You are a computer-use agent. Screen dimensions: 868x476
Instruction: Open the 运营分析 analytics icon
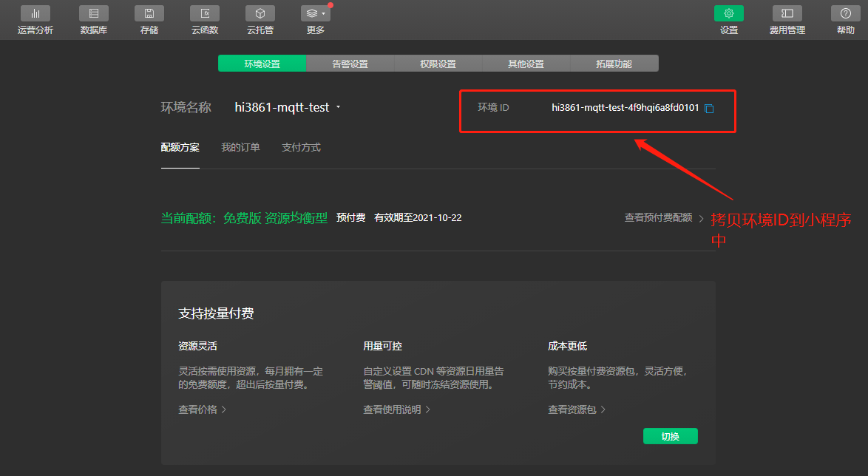pyautogui.click(x=35, y=13)
